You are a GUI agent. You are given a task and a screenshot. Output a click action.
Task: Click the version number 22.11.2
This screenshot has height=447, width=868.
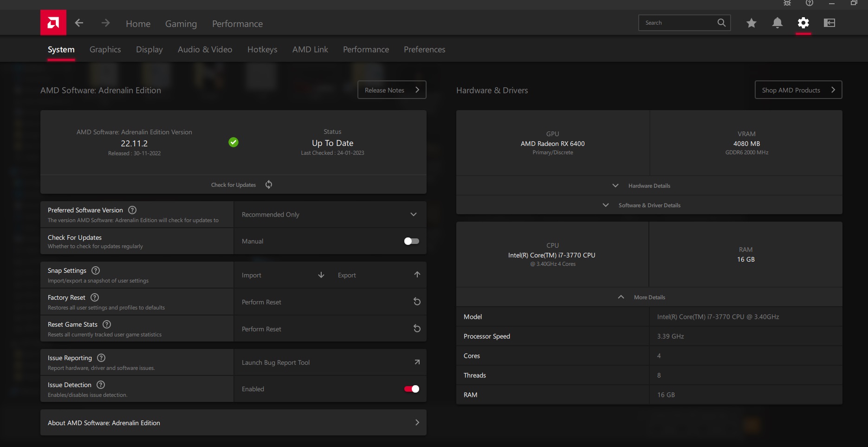click(x=134, y=144)
